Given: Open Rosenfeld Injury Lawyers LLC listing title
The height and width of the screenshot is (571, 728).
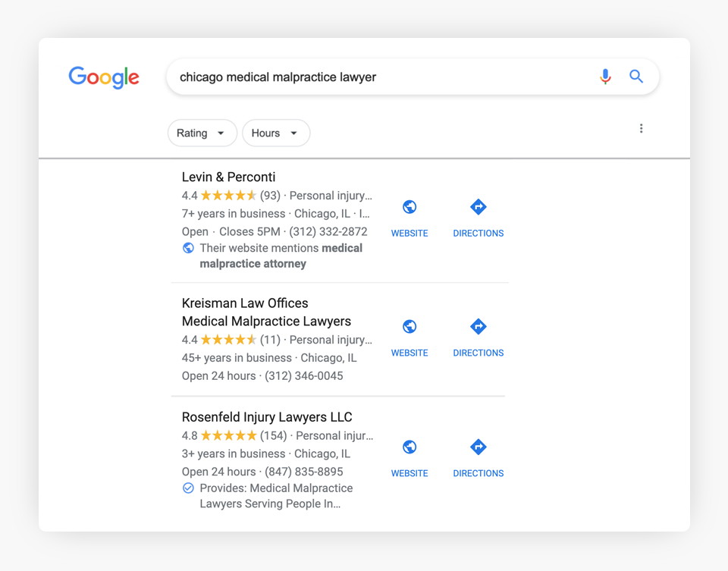Looking at the screenshot, I should click(x=267, y=417).
